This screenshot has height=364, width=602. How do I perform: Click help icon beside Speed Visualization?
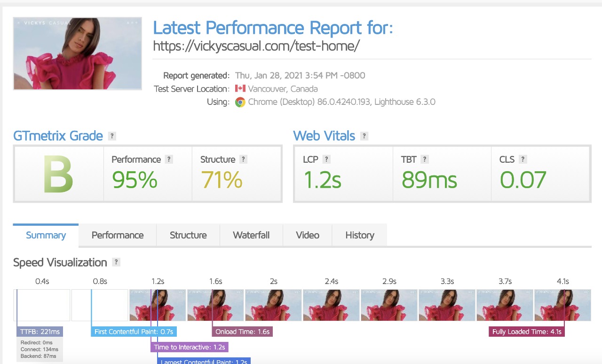(116, 262)
